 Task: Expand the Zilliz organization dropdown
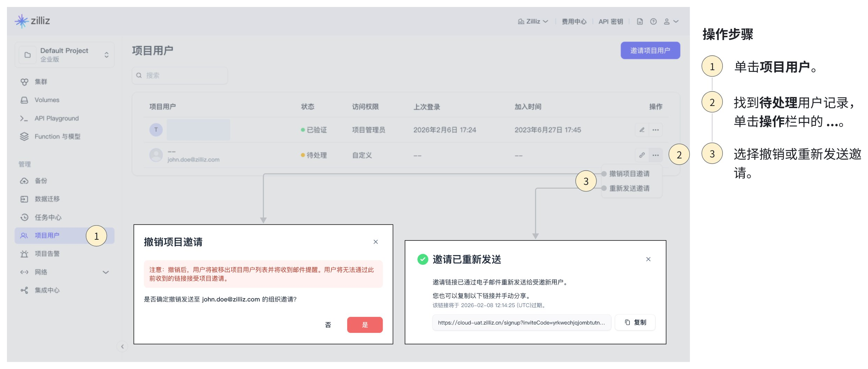click(533, 22)
